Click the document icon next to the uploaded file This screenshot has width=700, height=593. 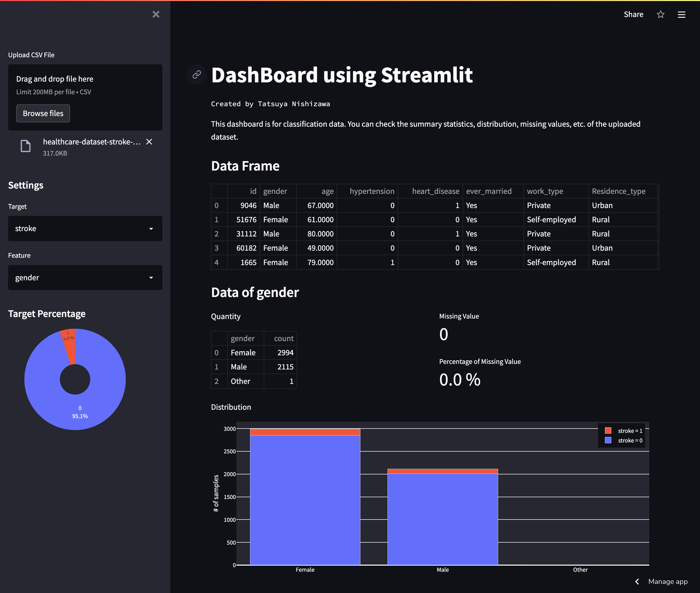[25, 146]
